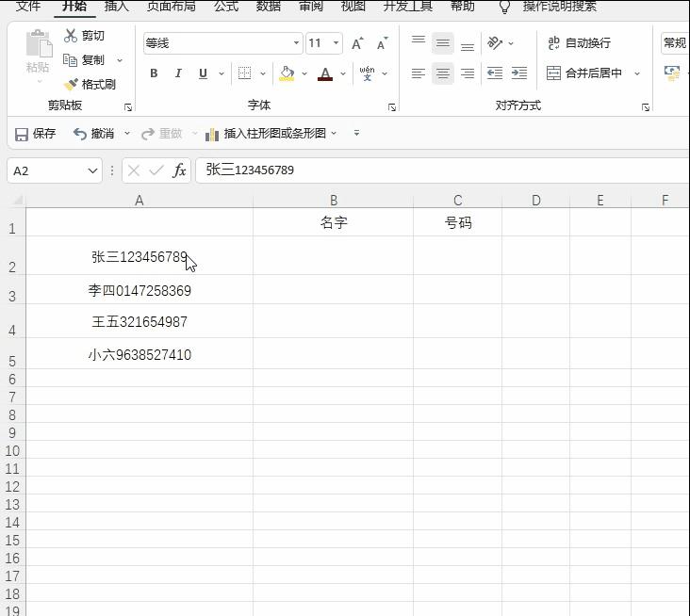Select cell with 李四0147258369
The width and height of the screenshot is (690, 616).
140,290
